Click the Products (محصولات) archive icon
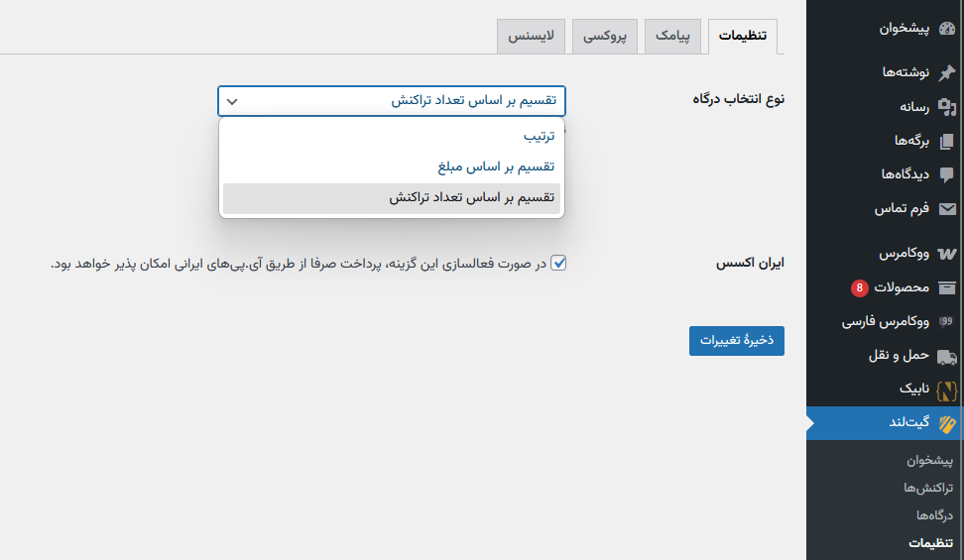 [946, 288]
